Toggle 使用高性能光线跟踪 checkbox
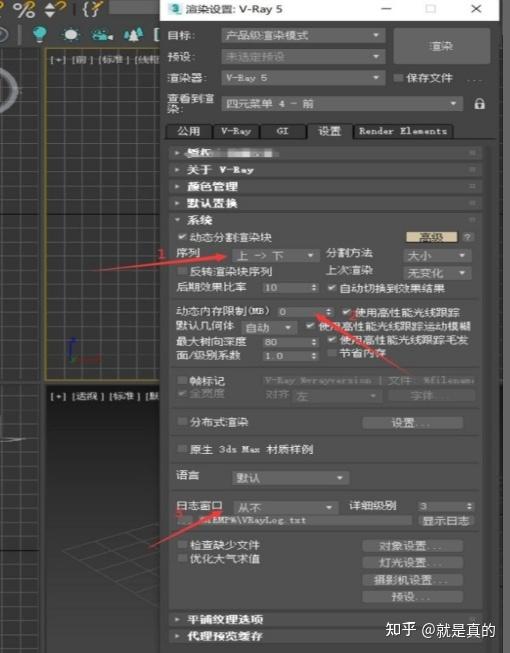This screenshot has width=510, height=653. (346, 312)
